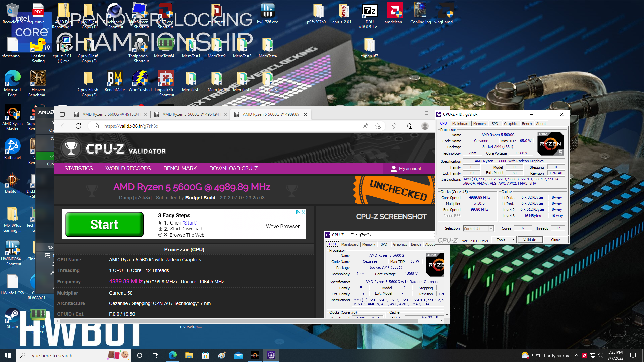Click Edge in Windows taskbar
The height and width of the screenshot is (362, 644).
(x=173, y=355)
